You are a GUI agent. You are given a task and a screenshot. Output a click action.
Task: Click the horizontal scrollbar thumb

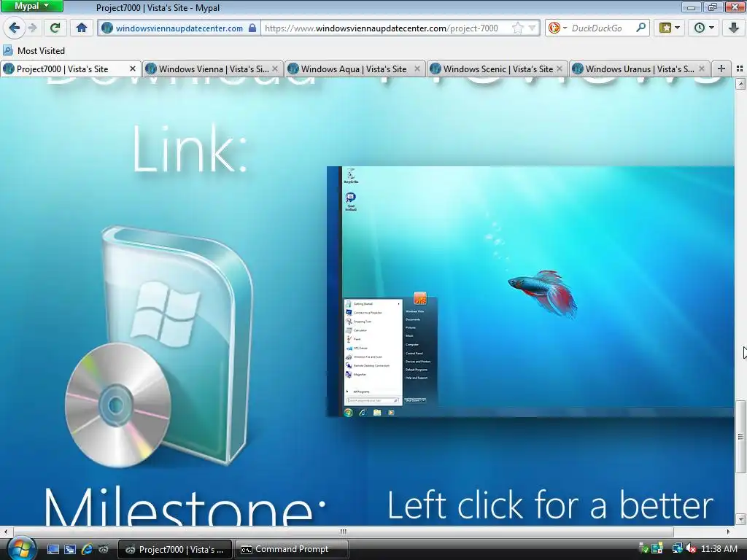[343, 532]
